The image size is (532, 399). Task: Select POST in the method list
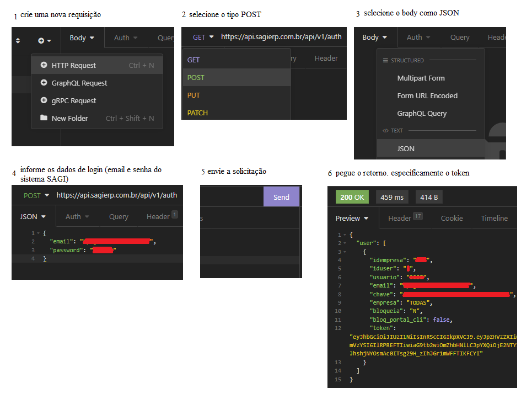click(x=237, y=78)
